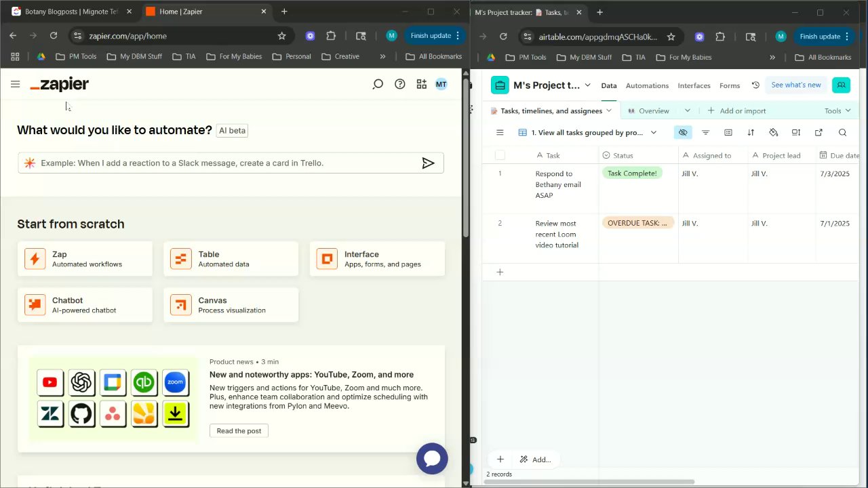Expand the view name dropdown in Airtable

pyautogui.click(x=654, y=133)
